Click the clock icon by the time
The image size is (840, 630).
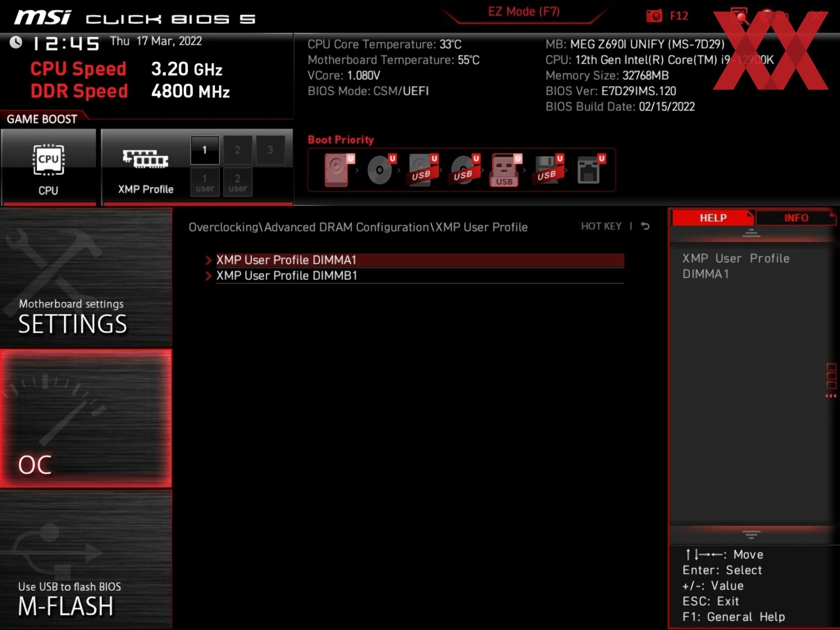pos(16,42)
